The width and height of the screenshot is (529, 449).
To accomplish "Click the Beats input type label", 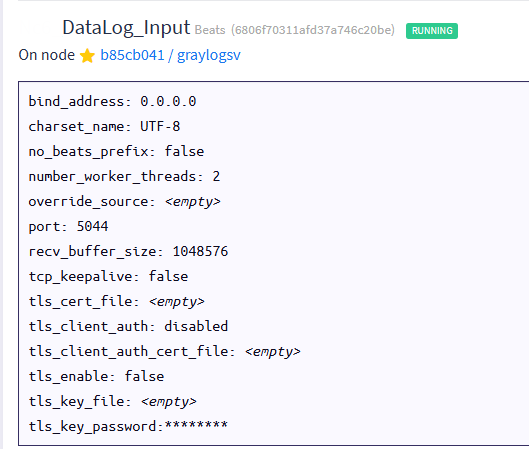I will pos(210,30).
